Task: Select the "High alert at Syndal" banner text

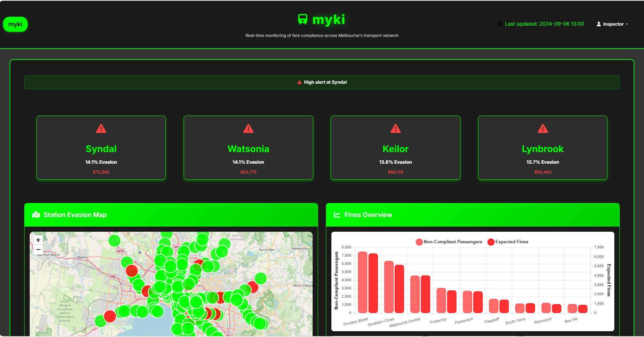Action: pyautogui.click(x=325, y=82)
